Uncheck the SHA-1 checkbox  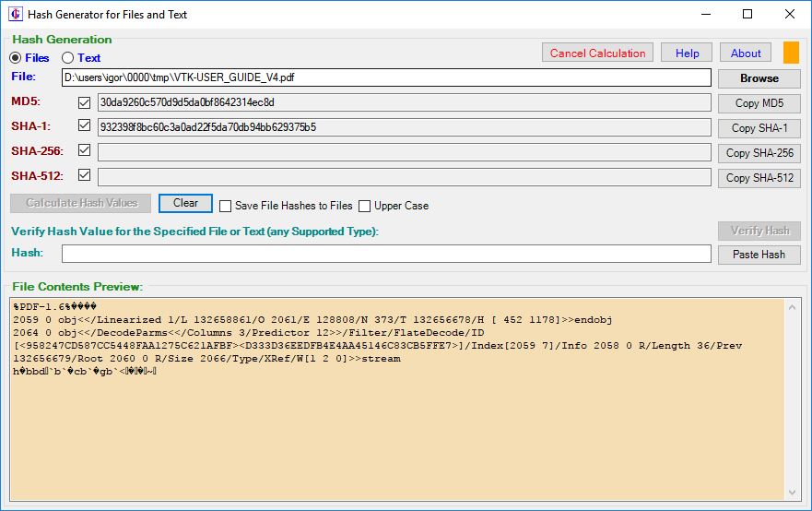coord(85,126)
